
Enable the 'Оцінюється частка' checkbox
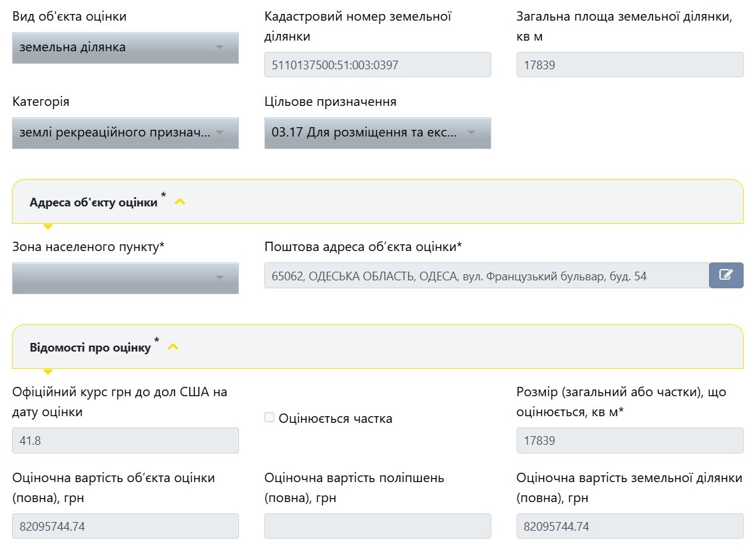point(270,418)
